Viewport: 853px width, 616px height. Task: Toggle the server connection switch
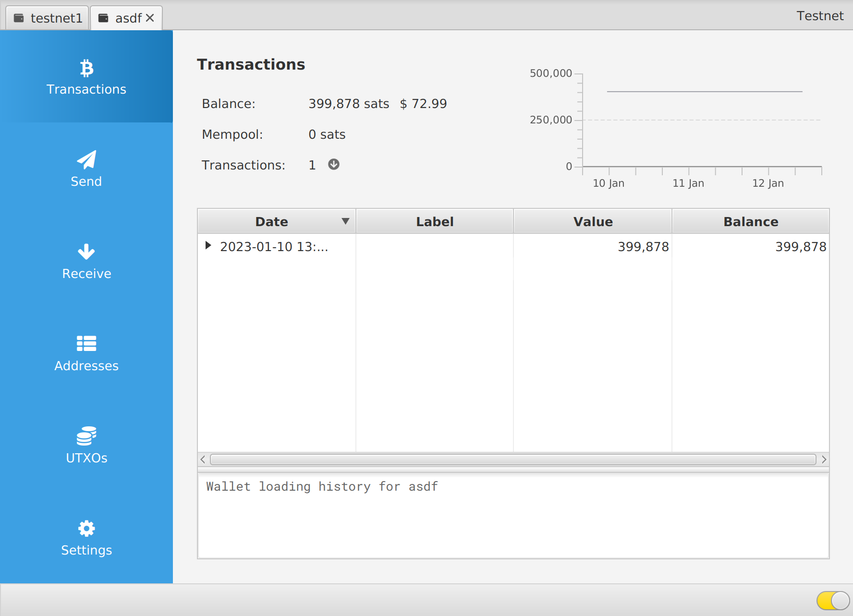pos(833,600)
